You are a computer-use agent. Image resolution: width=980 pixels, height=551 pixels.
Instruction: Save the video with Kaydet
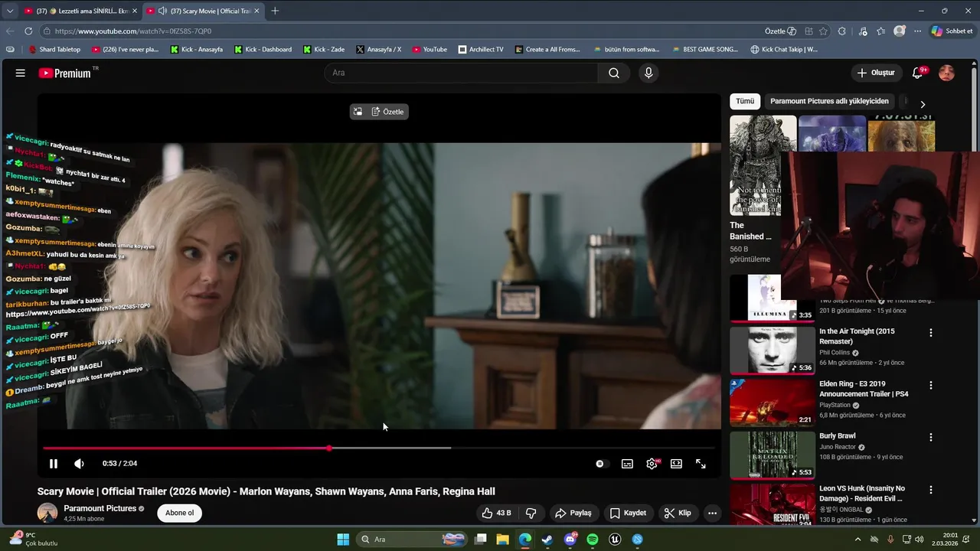628,513
